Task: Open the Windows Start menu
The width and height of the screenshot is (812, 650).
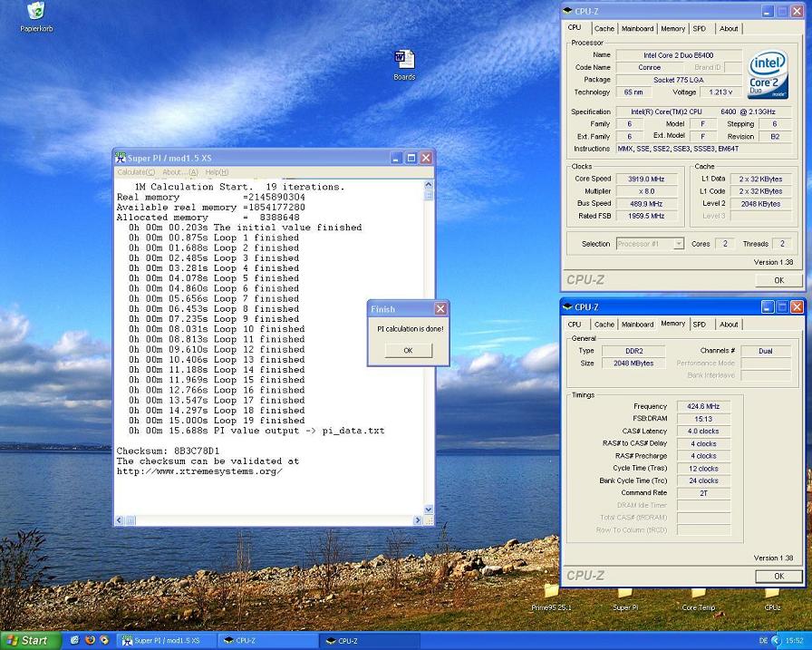Action: (30, 640)
